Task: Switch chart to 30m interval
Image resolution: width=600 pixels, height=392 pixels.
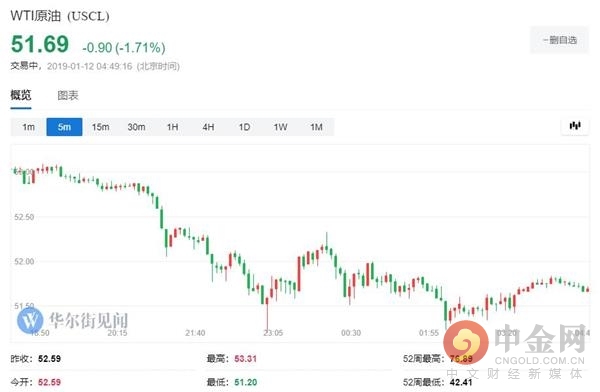Action: (x=136, y=127)
